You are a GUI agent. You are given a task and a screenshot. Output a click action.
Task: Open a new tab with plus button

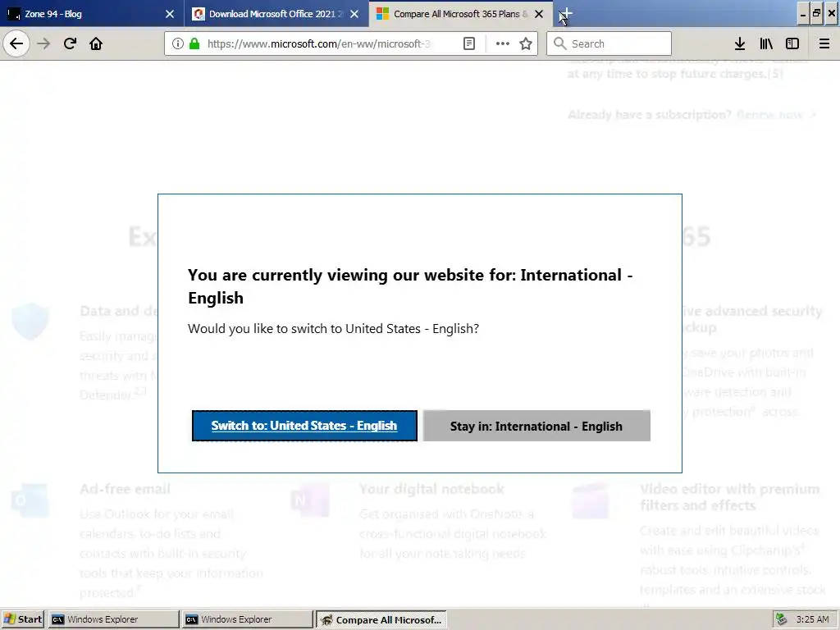coord(566,14)
